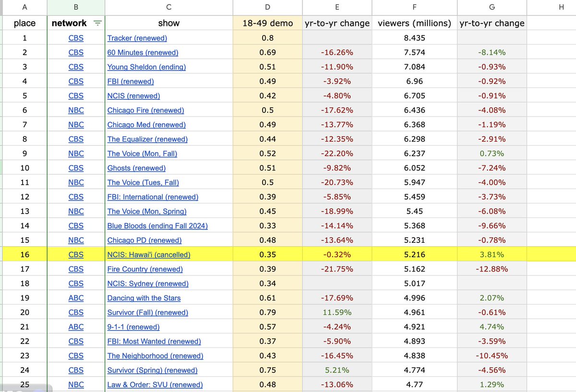
Task: Select column A header
Action: 24,7
